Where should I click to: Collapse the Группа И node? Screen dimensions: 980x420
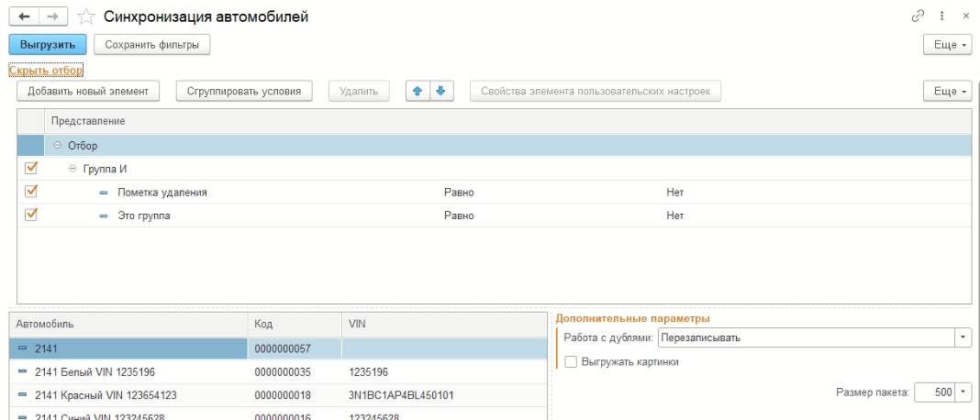point(74,169)
